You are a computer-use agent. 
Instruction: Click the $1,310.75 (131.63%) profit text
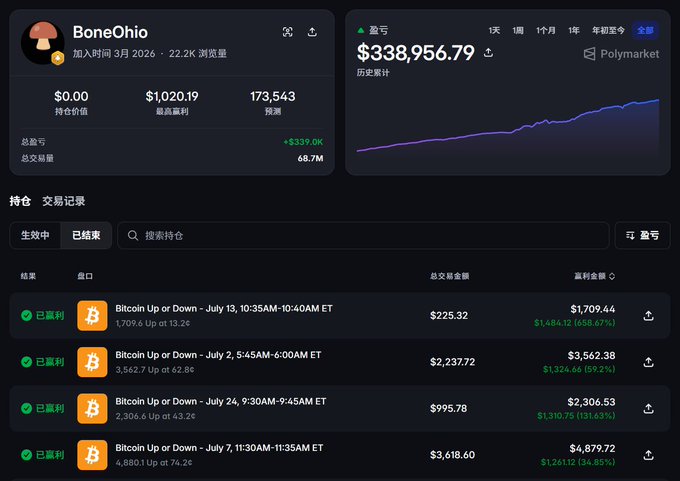pyautogui.click(x=576, y=416)
